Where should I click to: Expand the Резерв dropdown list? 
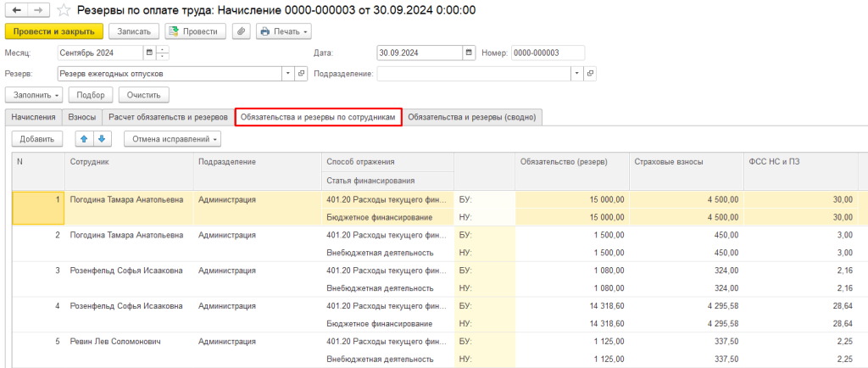(x=290, y=74)
